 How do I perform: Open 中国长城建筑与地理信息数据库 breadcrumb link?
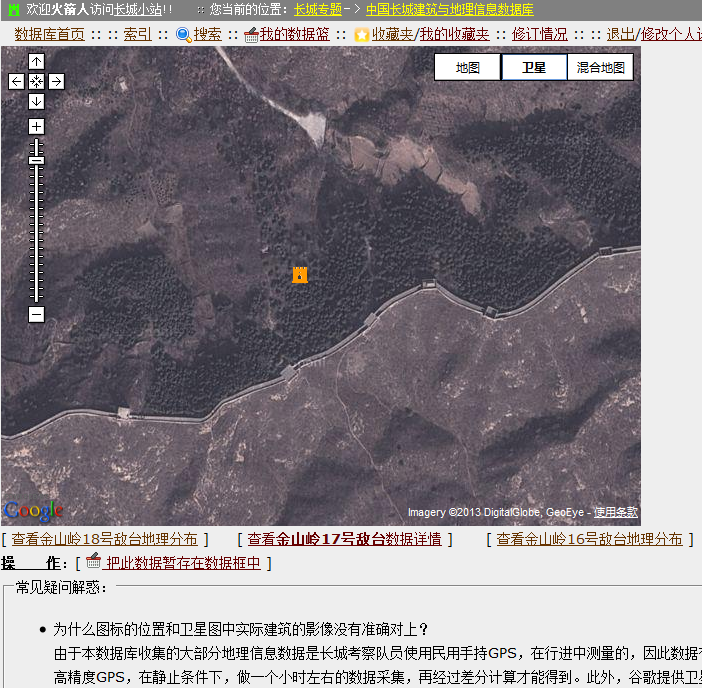(449, 9)
